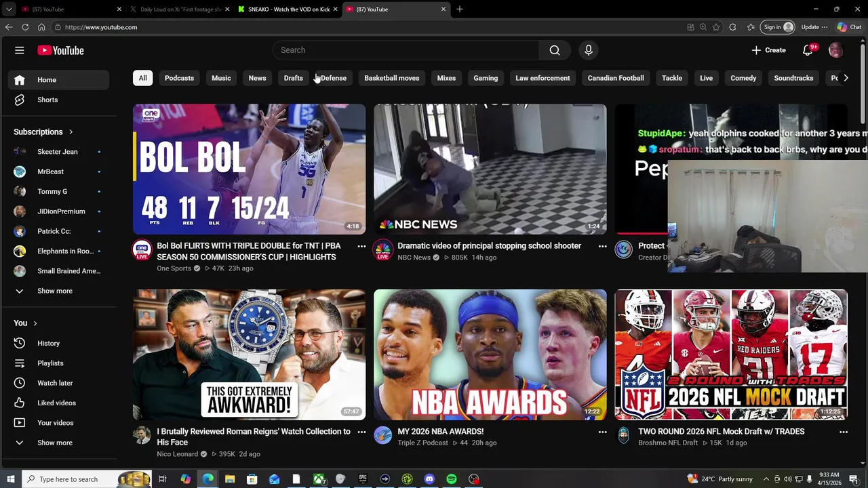Screen dimensions: 868x488
Task: Open the principal school shooter video thumbnail
Action: (x=490, y=169)
